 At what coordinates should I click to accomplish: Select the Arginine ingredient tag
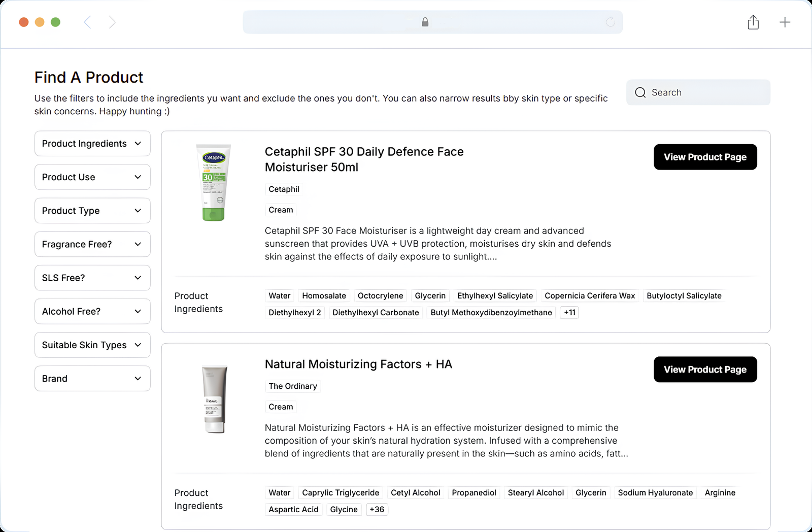720,493
